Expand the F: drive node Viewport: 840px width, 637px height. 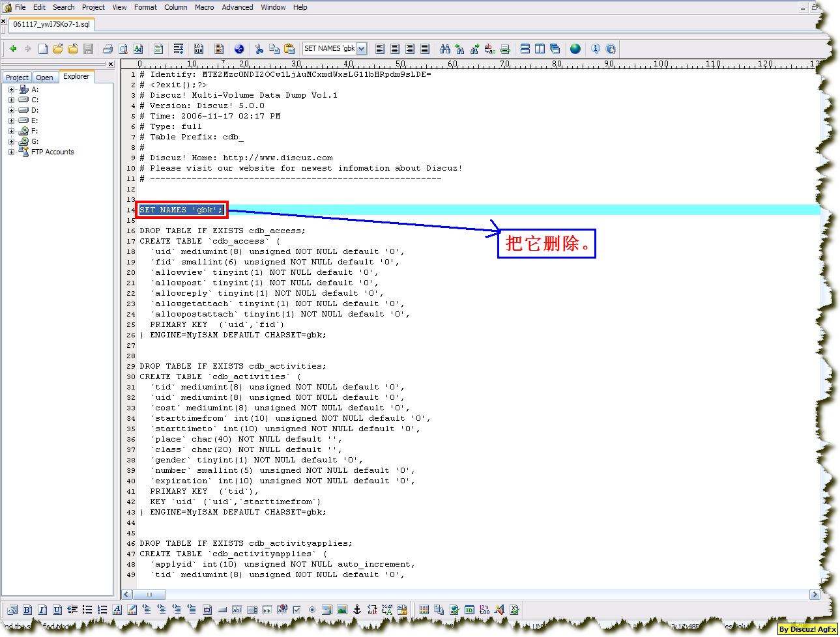[x=11, y=131]
